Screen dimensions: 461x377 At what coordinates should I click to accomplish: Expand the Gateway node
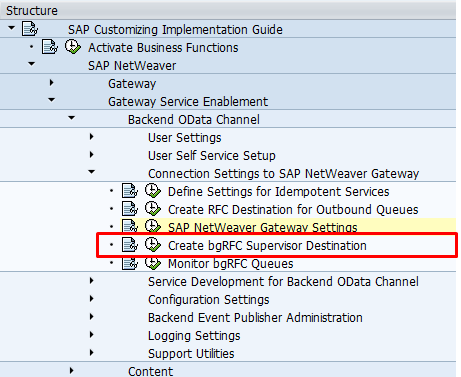coord(51,82)
